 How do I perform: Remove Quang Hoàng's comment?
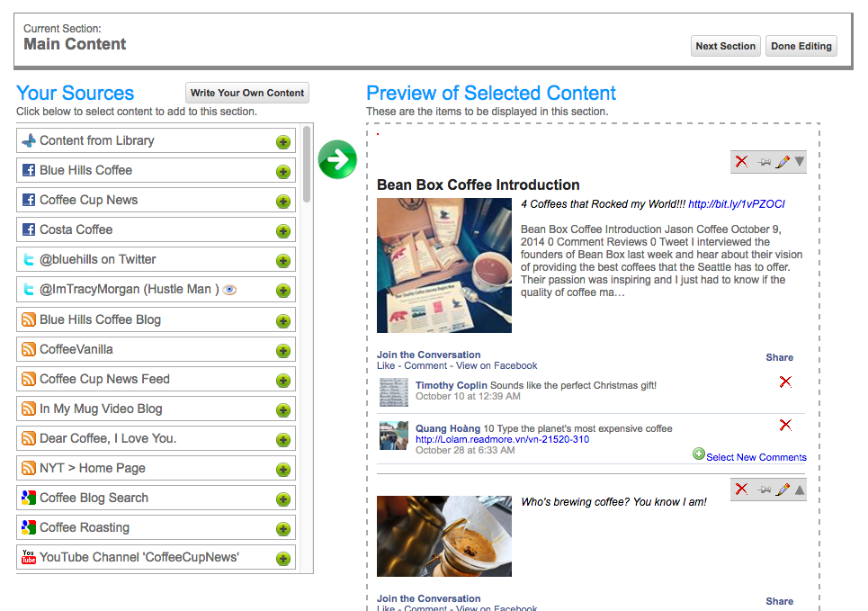(785, 425)
